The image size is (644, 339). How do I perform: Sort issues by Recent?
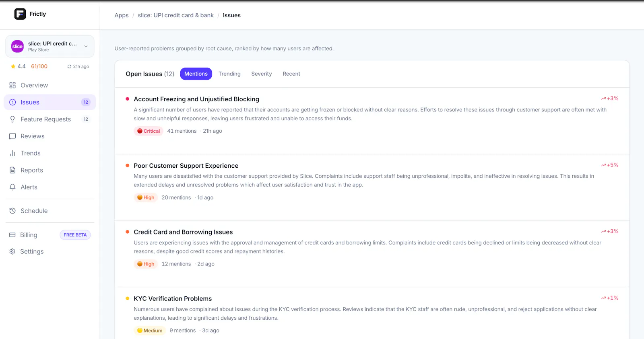pyautogui.click(x=291, y=74)
